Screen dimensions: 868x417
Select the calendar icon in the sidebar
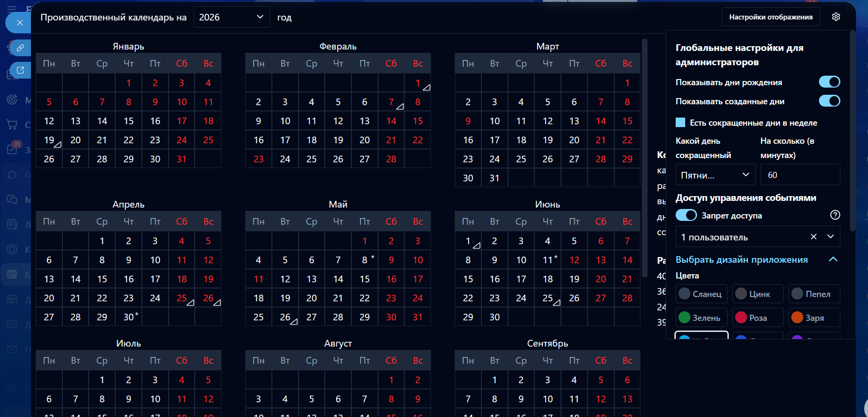click(12, 274)
